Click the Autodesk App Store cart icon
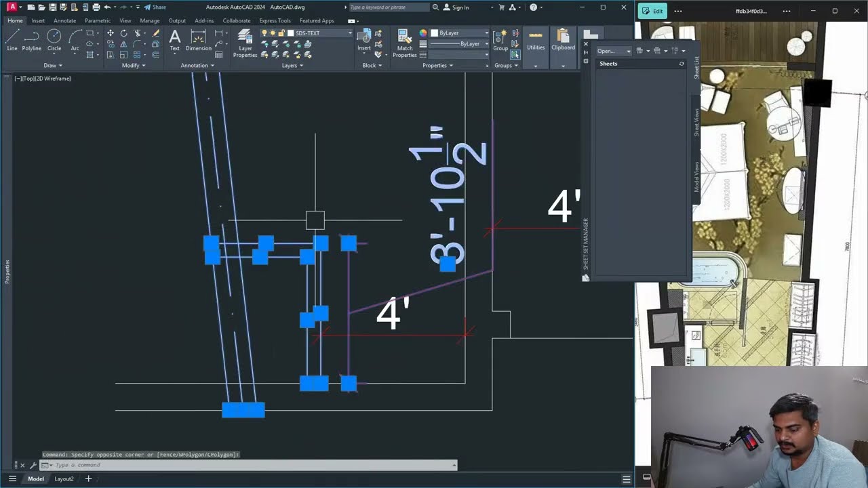 [492, 7]
